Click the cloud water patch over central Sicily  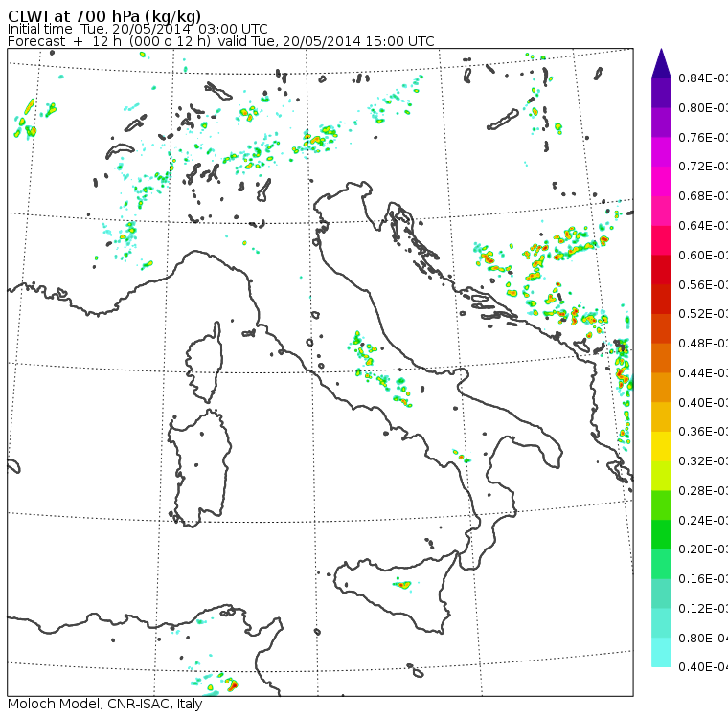[x=403, y=585]
